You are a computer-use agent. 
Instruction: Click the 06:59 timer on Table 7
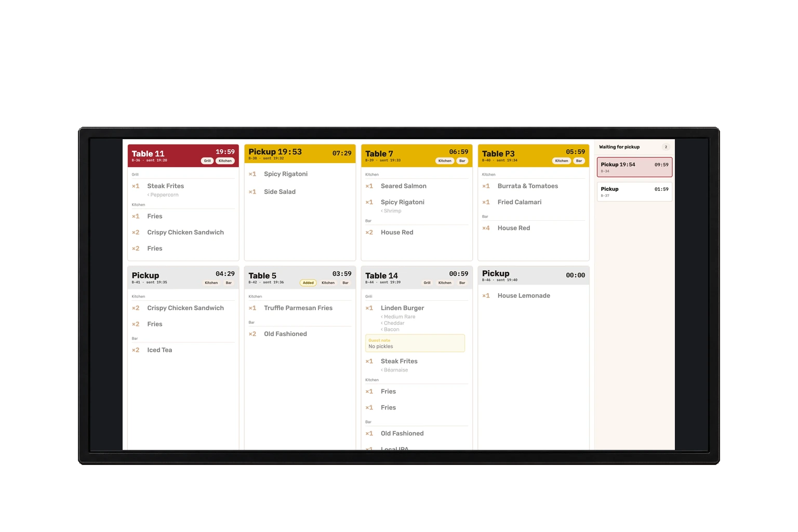(459, 152)
